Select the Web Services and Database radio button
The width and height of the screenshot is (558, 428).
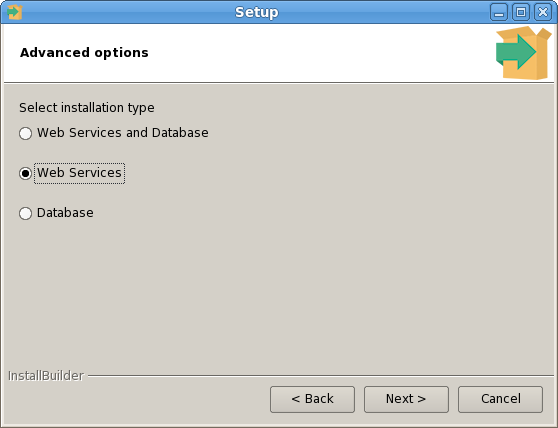click(25, 133)
